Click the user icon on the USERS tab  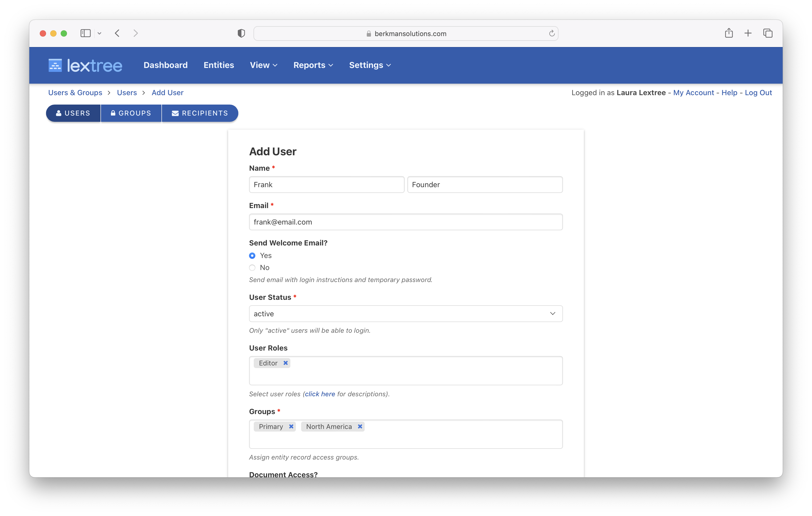click(59, 113)
